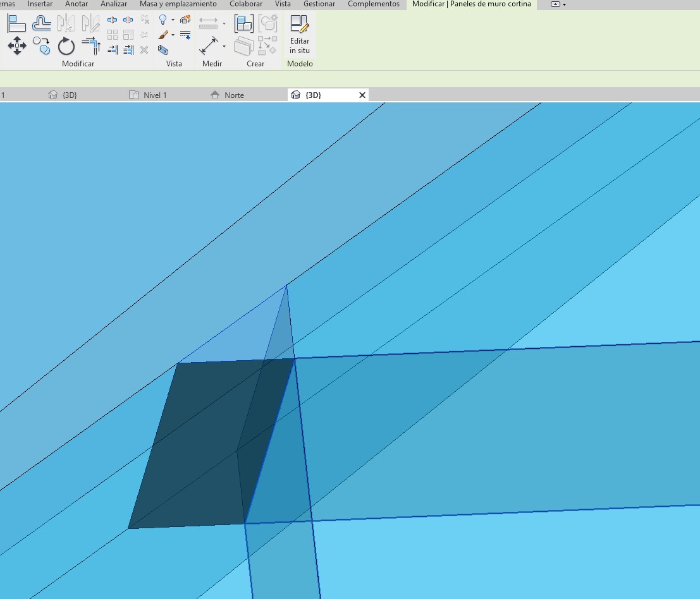Click the Split Element tool
700x599 pixels.
(113, 20)
